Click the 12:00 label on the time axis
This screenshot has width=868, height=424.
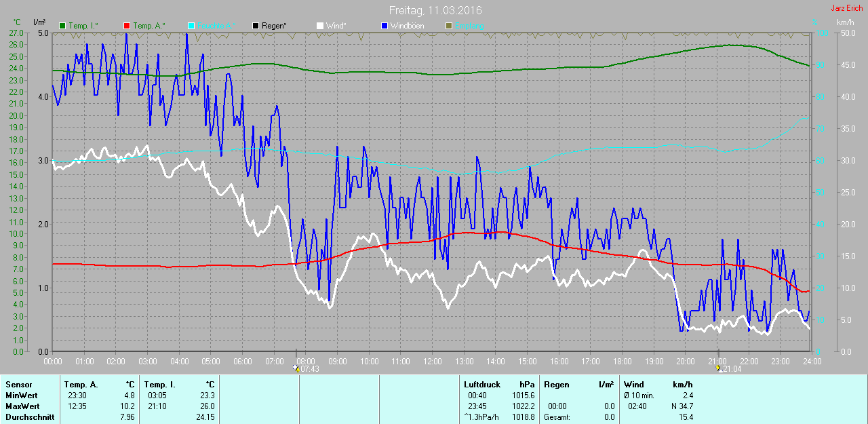tap(432, 362)
